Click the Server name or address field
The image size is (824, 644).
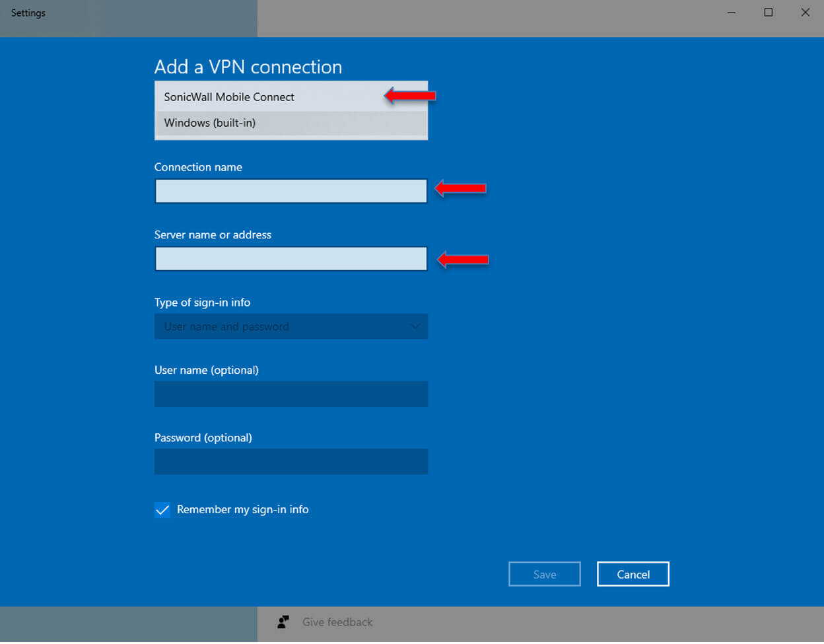[291, 258]
